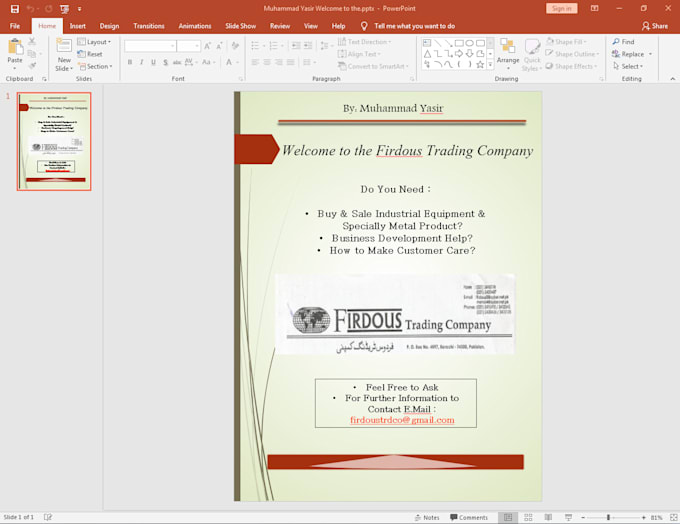Toggle Underline formatting
Image resolution: width=680 pixels, height=524 pixels.
(x=153, y=62)
